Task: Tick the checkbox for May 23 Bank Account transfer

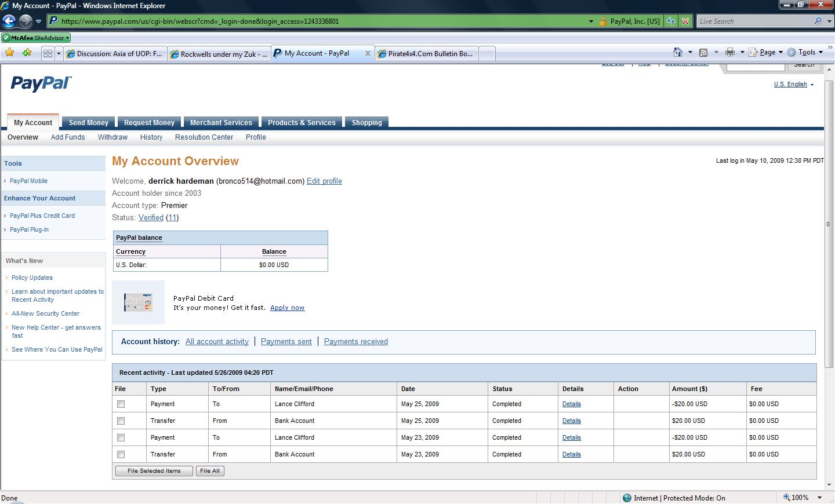Action: (121, 455)
